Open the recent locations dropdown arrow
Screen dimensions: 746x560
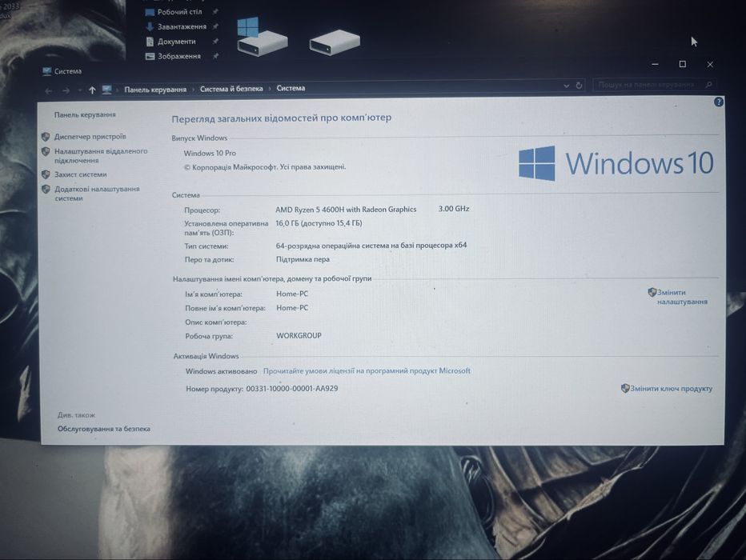80,90
